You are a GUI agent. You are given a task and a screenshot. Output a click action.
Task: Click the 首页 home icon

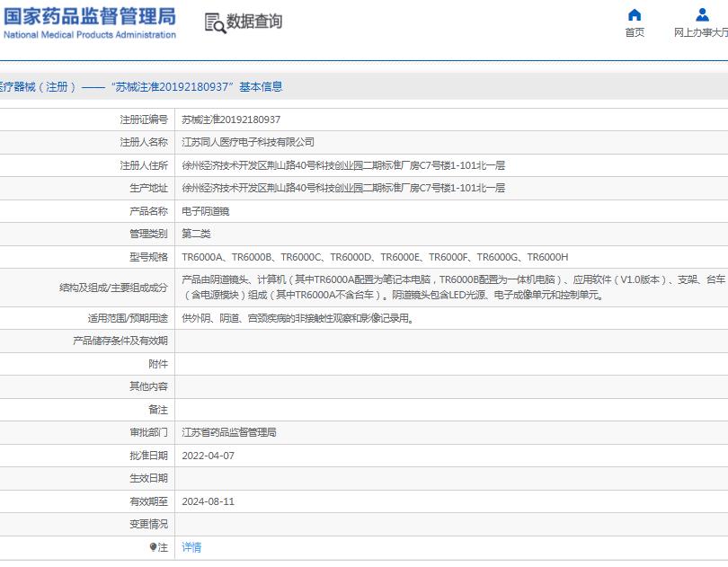(635, 15)
